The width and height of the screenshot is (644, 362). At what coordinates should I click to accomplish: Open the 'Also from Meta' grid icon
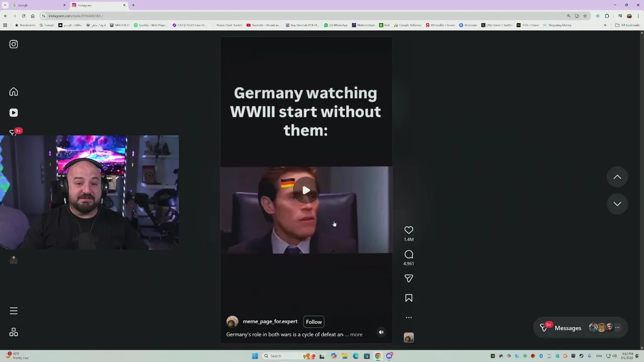coord(14,332)
